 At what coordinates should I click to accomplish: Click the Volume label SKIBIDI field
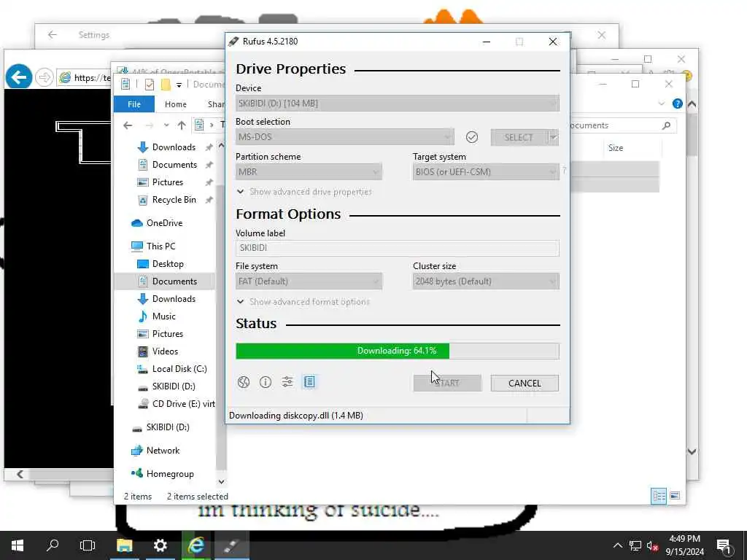398,248
